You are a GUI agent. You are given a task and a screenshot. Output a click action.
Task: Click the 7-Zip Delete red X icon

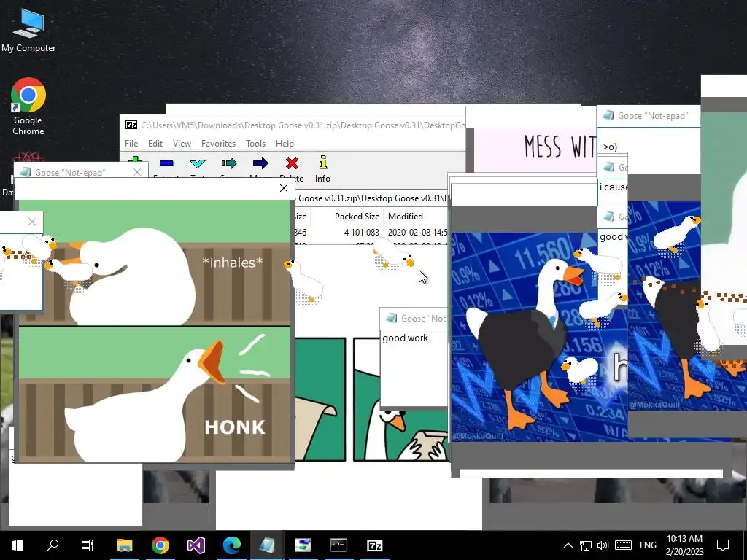click(x=292, y=163)
